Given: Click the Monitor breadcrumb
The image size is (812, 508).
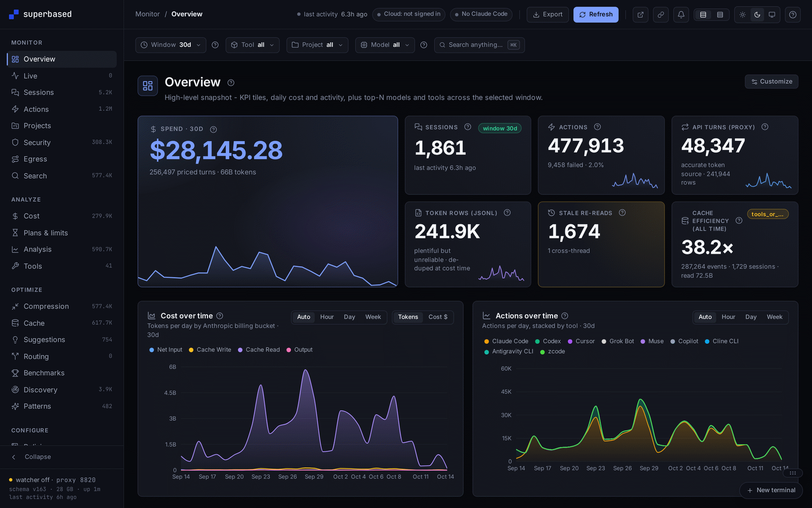Looking at the screenshot, I should click(x=148, y=14).
